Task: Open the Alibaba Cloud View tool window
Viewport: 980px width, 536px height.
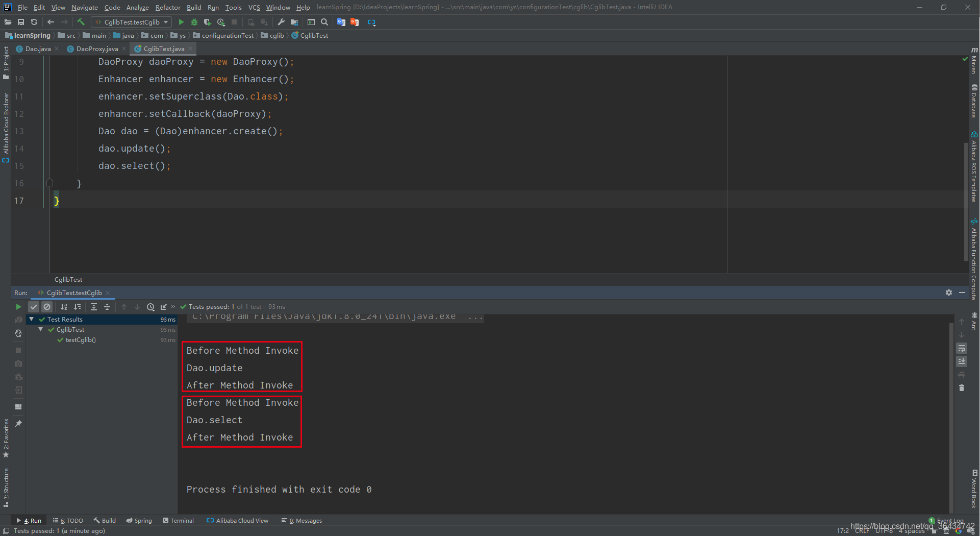Action: (237, 521)
